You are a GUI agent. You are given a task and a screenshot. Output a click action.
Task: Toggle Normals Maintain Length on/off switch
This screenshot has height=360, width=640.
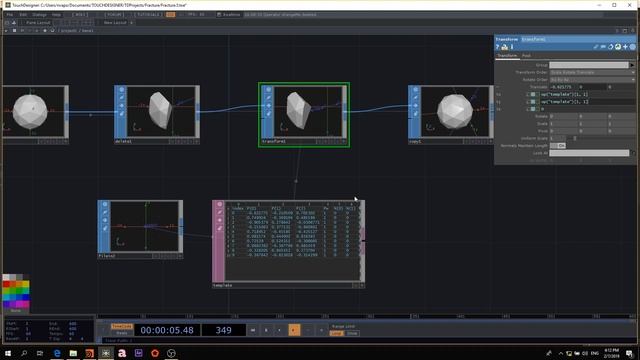558,146
